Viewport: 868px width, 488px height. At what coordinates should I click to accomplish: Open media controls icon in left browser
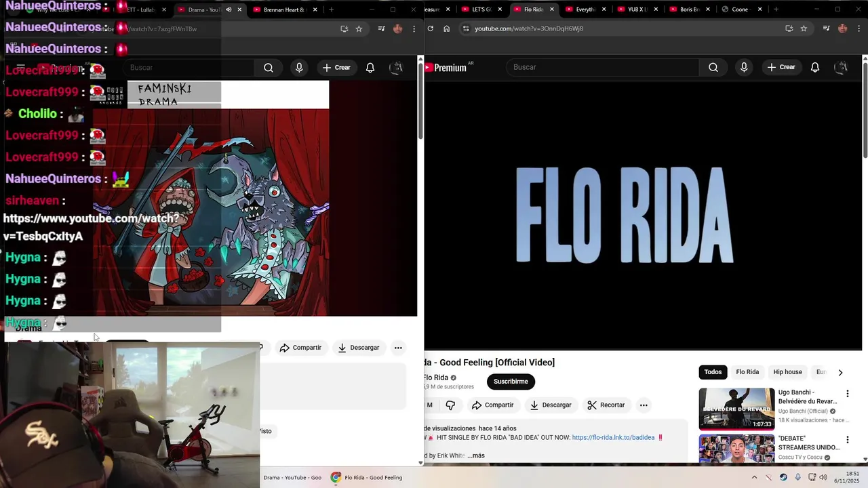(381, 28)
